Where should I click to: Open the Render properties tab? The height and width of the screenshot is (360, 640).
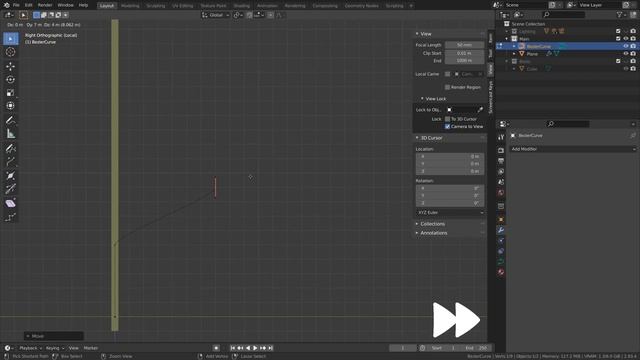pos(501,151)
